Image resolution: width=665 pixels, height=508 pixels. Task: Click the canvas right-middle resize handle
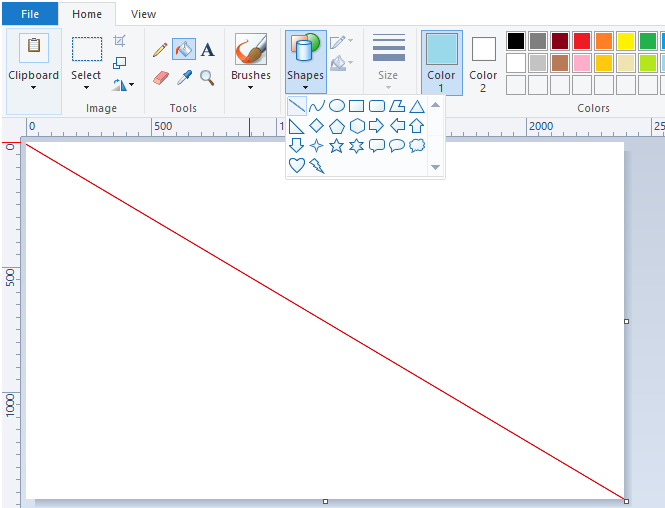click(626, 321)
